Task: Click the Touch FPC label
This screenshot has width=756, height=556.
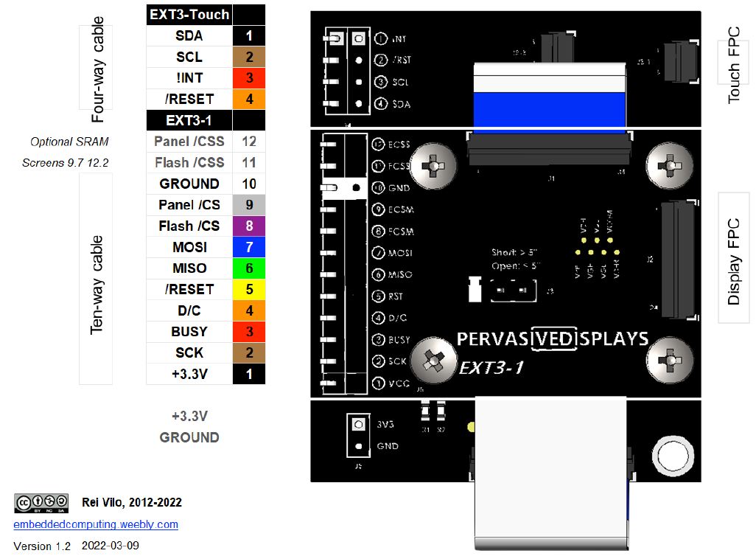Action: point(733,65)
